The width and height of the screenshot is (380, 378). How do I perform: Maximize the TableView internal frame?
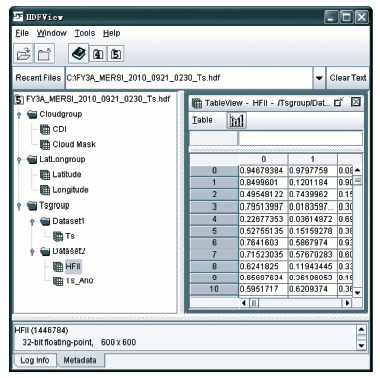tap(339, 102)
